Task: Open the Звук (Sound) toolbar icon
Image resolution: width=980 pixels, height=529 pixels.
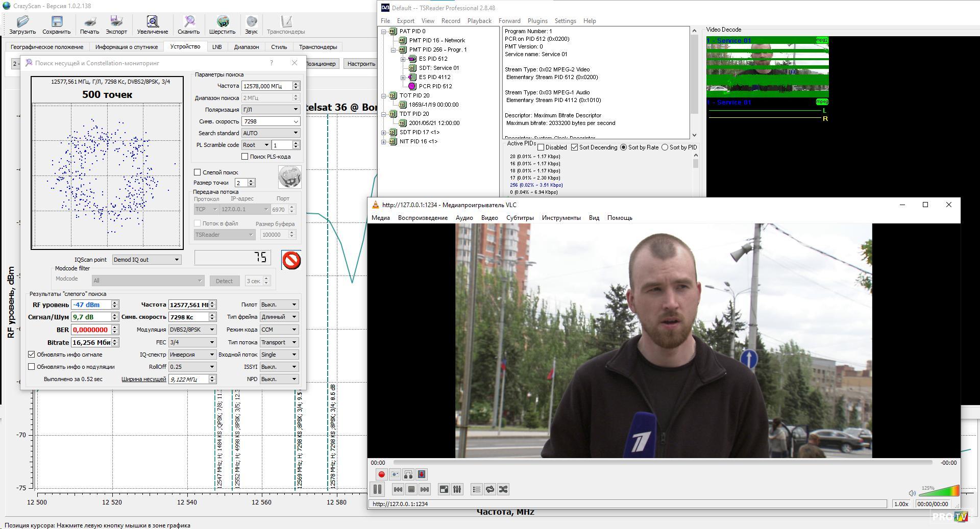Action: click(251, 24)
